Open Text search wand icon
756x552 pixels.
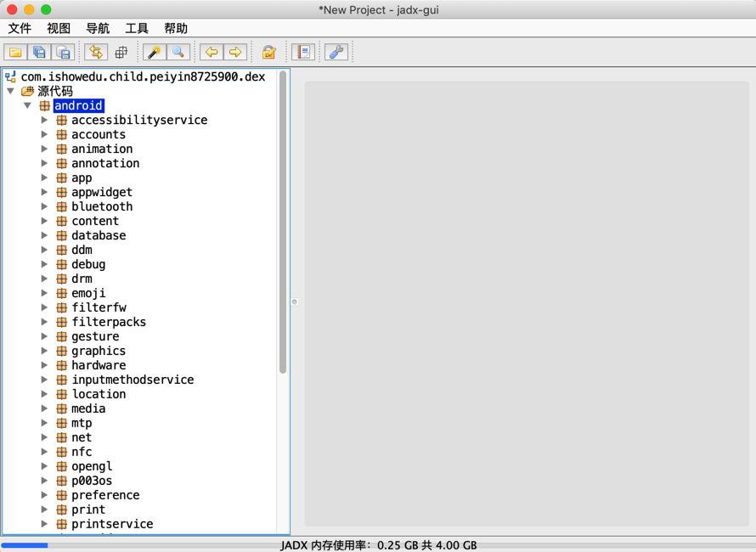point(155,52)
